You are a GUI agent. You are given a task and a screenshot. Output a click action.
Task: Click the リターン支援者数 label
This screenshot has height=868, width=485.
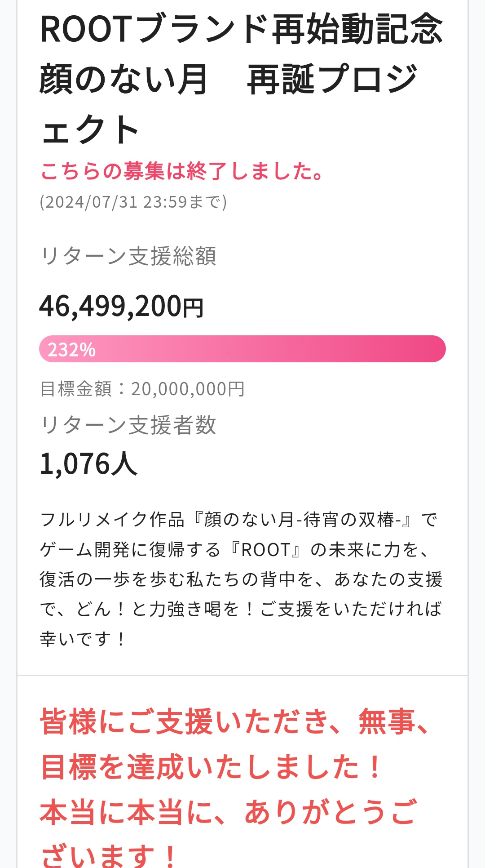(x=128, y=425)
